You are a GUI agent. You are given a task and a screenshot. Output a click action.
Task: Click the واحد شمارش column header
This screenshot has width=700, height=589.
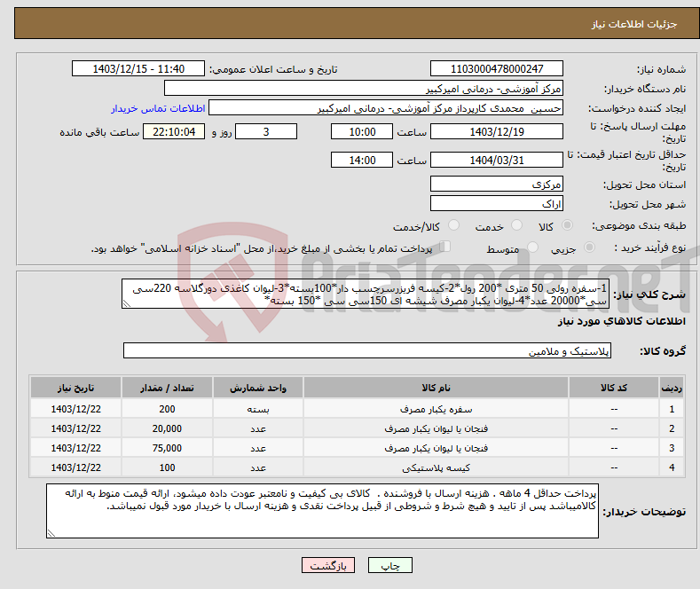click(x=258, y=388)
